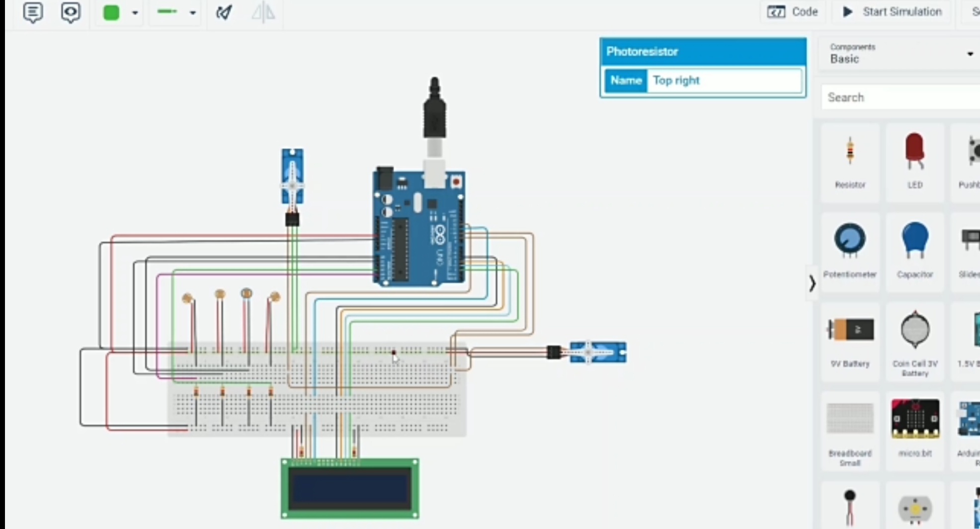Edit the photoresistor Name field
Image resolution: width=980 pixels, height=529 pixels.
point(724,81)
